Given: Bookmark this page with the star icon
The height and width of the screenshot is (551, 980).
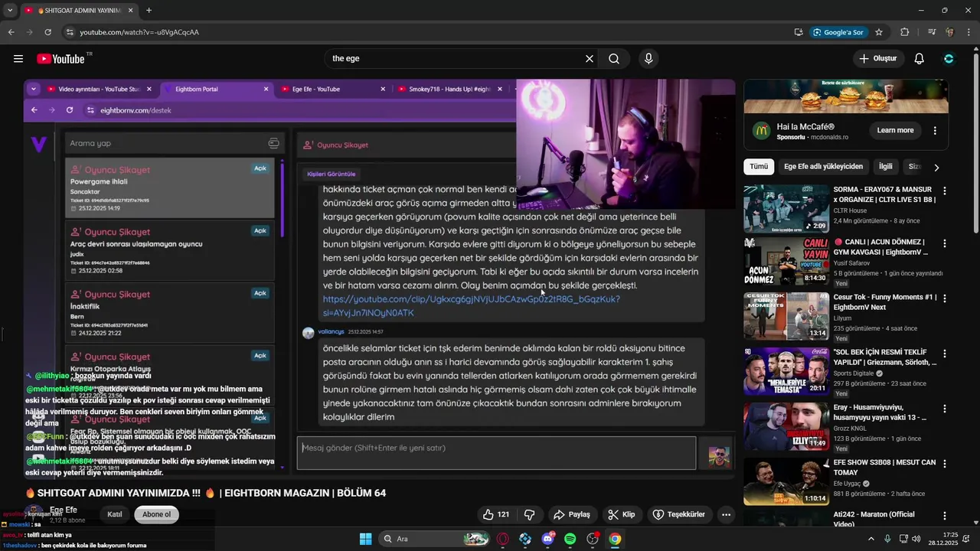Looking at the screenshot, I should pyautogui.click(x=879, y=32).
